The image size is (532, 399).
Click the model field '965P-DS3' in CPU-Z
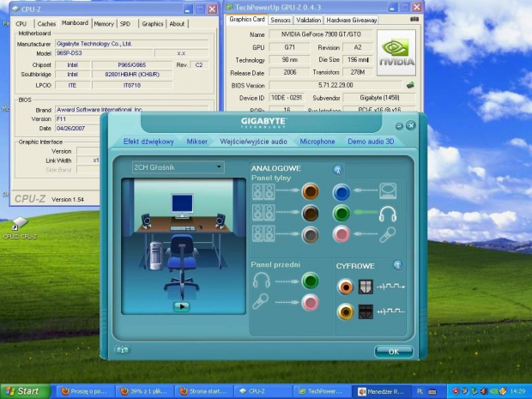104,53
